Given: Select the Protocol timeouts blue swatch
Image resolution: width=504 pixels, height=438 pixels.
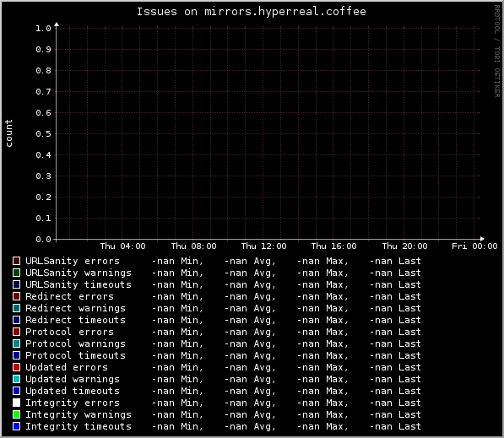Looking at the screenshot, I should click(16, 355).
